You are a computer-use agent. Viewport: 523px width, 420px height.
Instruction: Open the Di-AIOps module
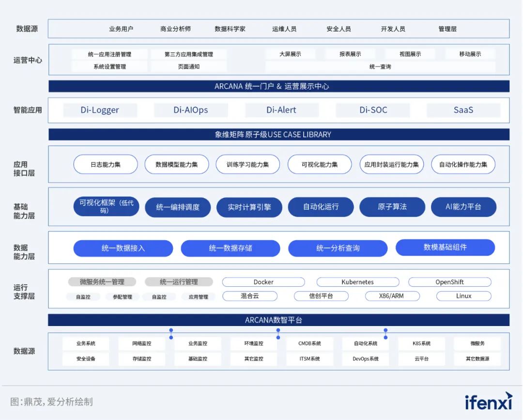(191, 110)
